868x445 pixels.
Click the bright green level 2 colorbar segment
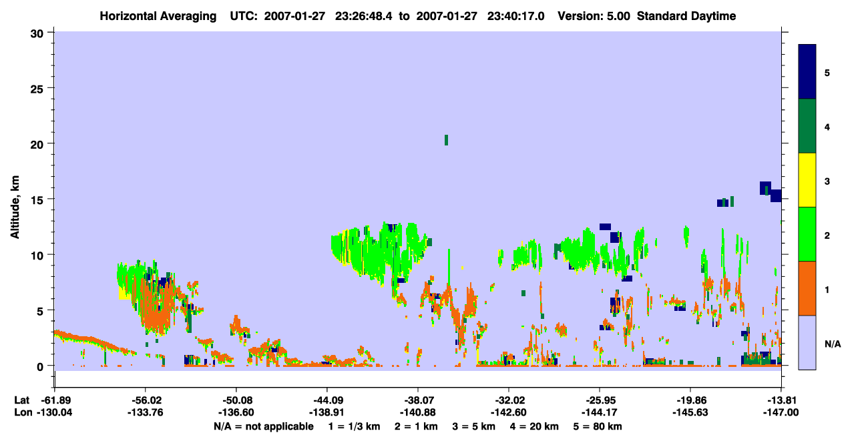click(807, 234)
